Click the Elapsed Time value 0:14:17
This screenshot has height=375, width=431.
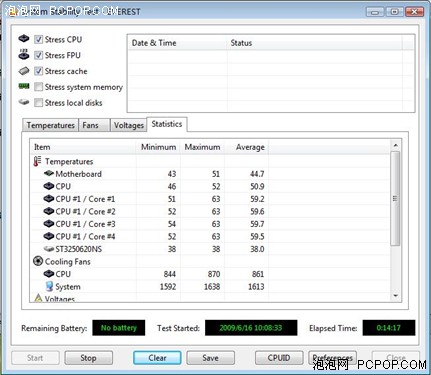coord(389,328)
